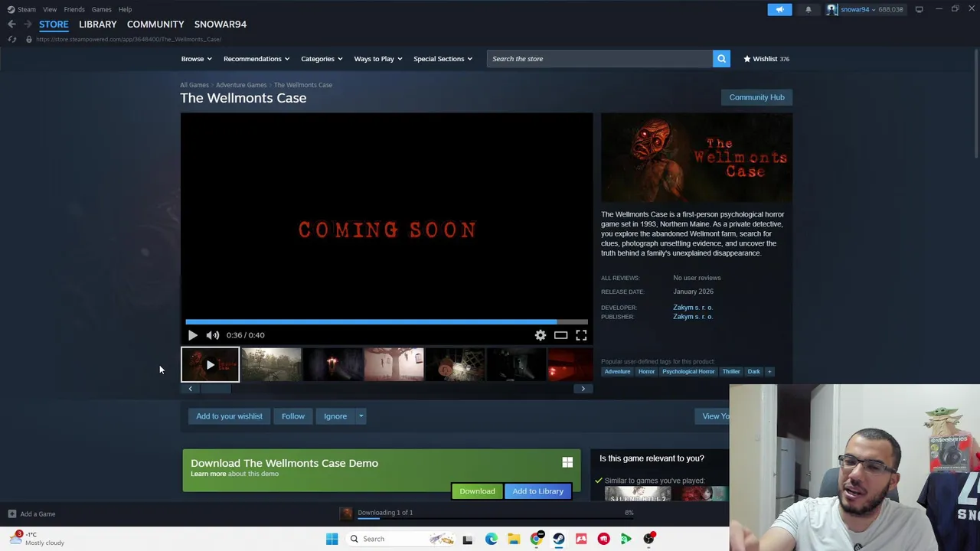The width and height of the screenshot is (980, 551).
Task: Click Learn more about this demo
Action: [208, 474]
